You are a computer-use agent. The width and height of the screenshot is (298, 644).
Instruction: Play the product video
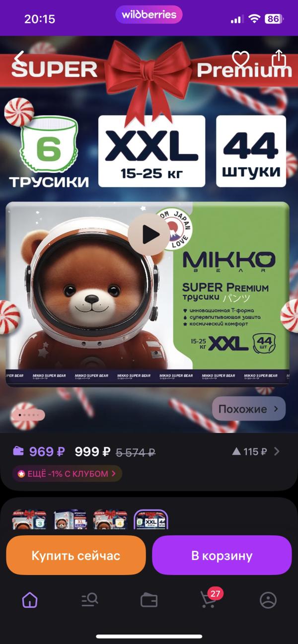coord(149,234)
